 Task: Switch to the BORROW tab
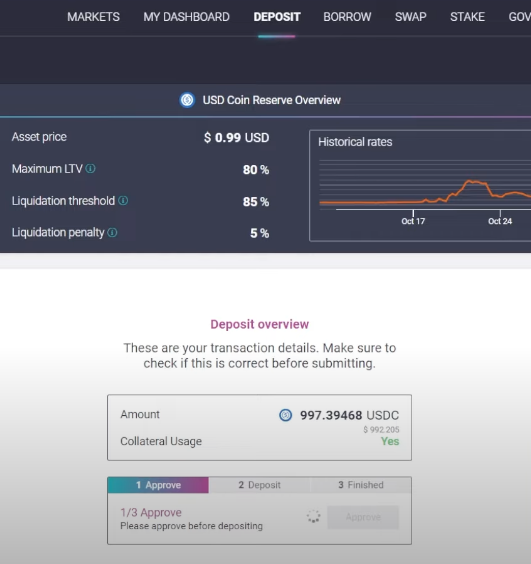click(x=347, y=17)
